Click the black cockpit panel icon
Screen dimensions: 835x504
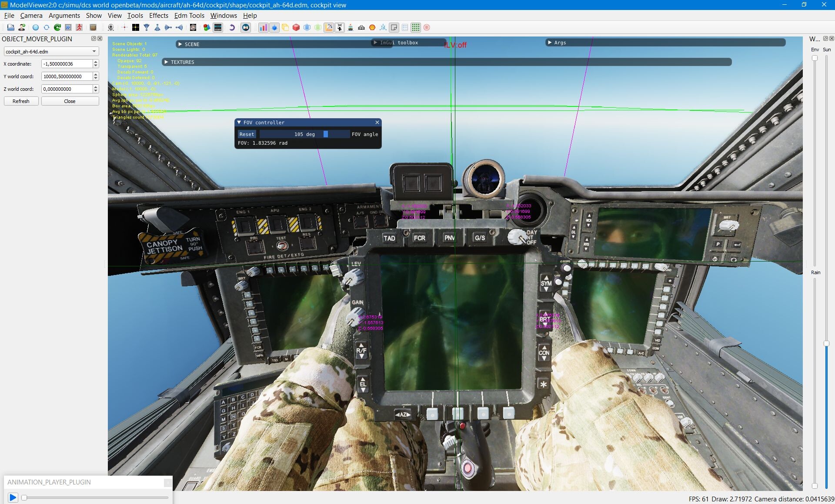218,27
